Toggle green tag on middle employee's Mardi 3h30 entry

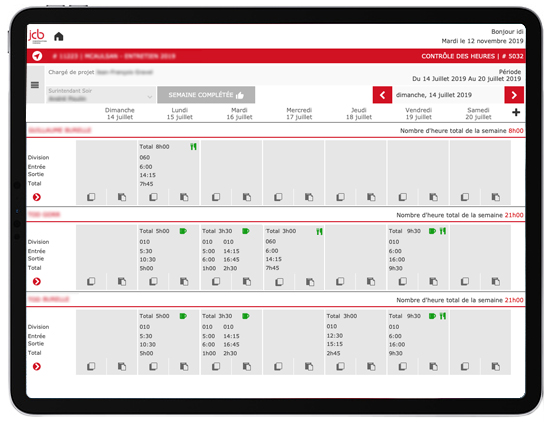pos(246,231)
